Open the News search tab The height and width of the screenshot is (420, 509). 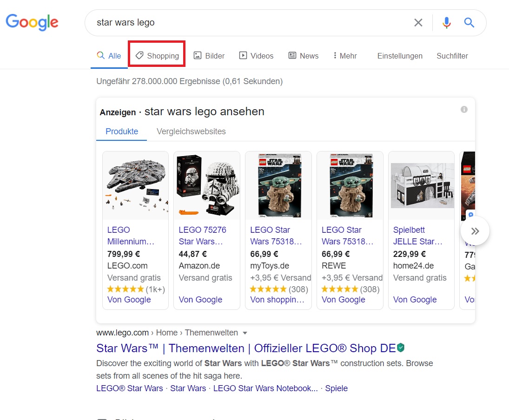[304, 56]
